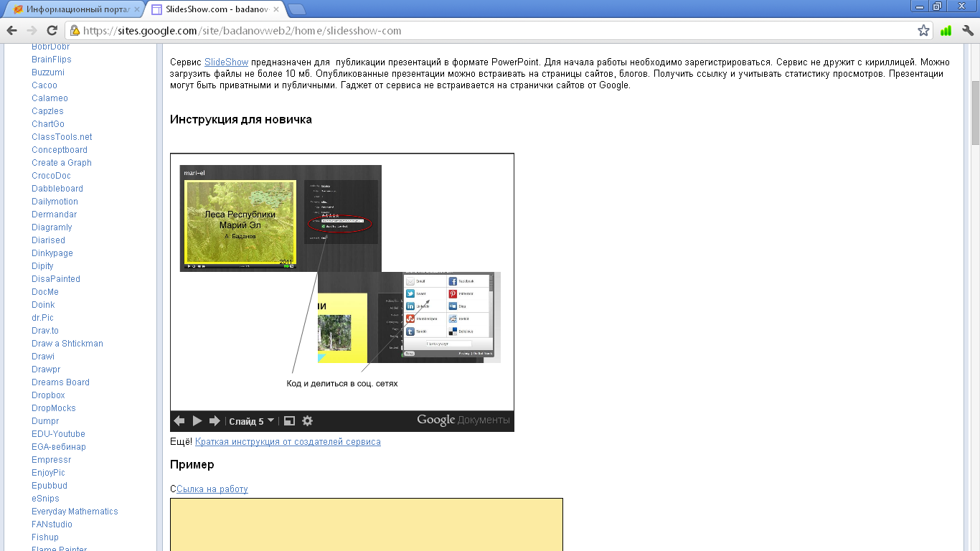
Task: Open BrainFlips in sidebar
Action: (52, 60)
